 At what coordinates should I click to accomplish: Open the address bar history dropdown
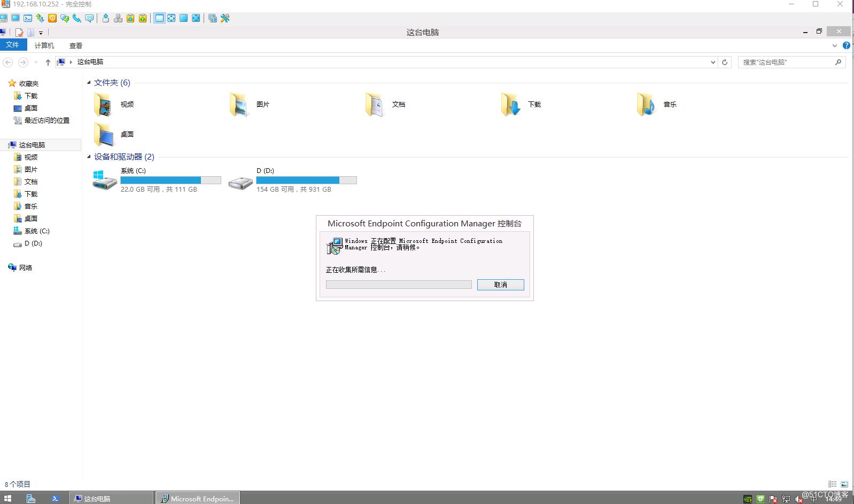pyautogui.click(x=713, y=62)
